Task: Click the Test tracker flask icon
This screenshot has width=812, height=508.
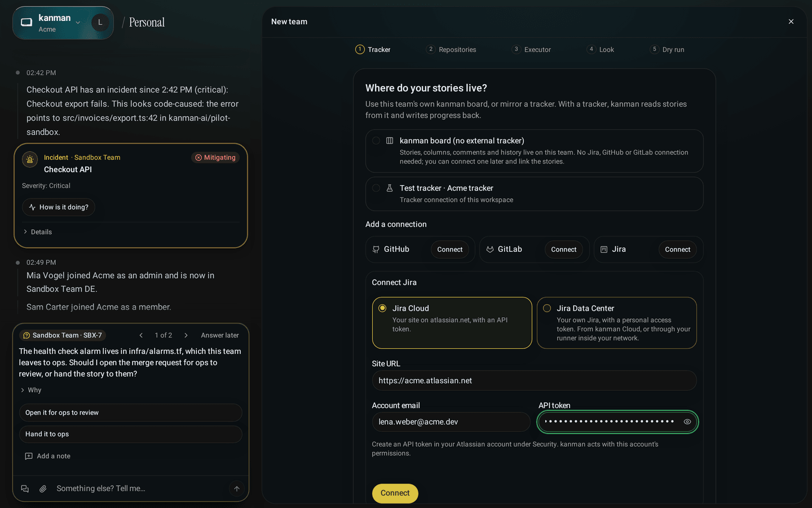Action: coord(390,188)
